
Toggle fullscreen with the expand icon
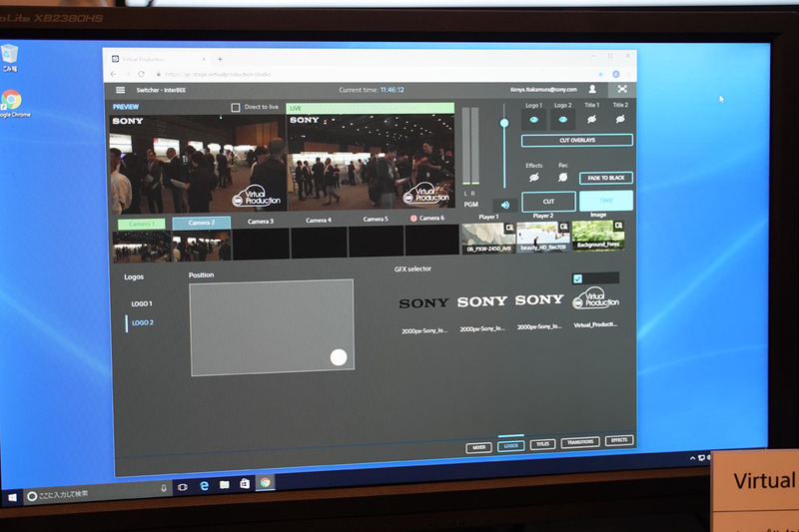coord(622,89)
